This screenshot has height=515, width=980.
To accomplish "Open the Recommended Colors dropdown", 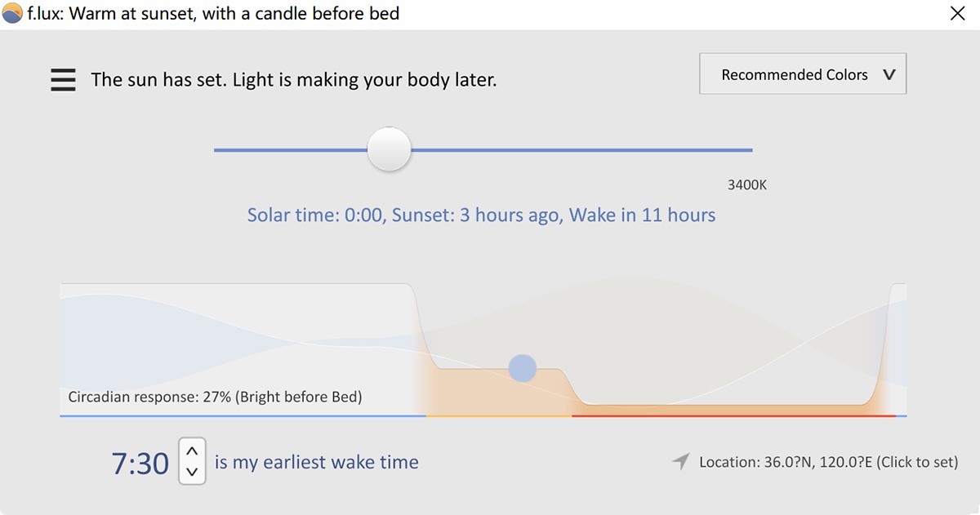I will [803, 74].
